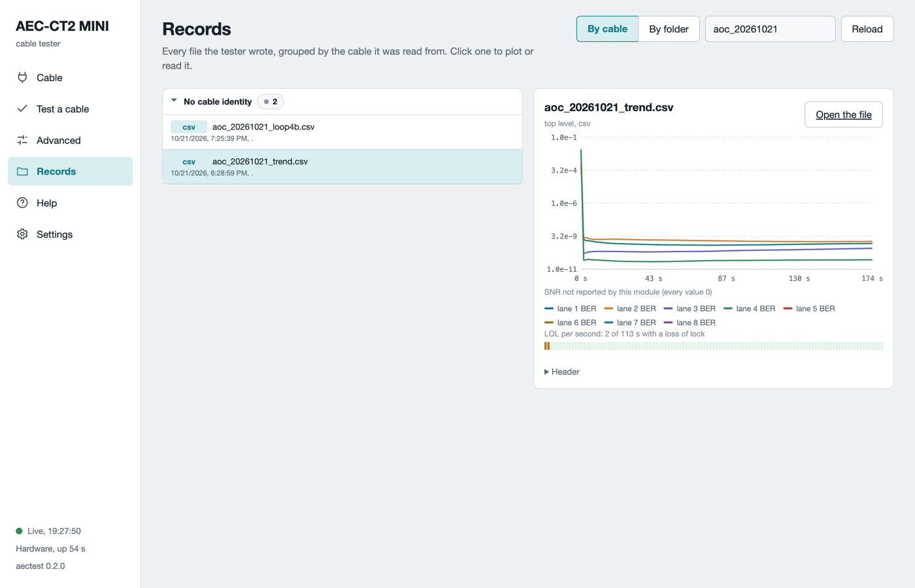Click the Reload button
The width and height of the screenshot is (915, 588).
[867, 29]
